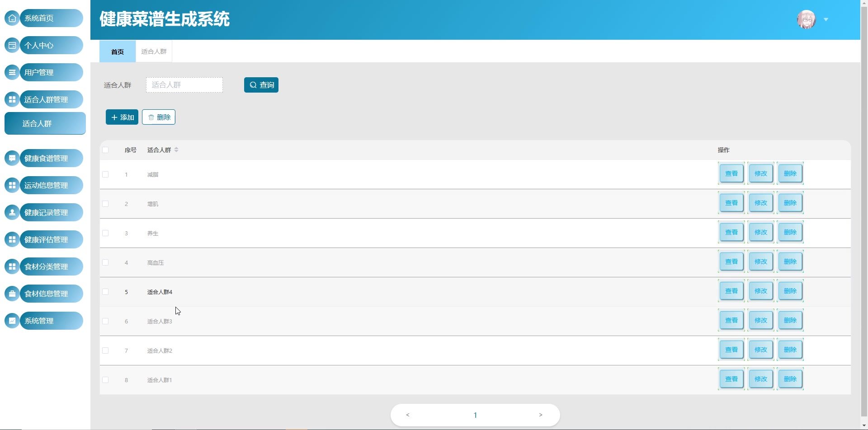Delete the 适合人群2 row
The image size is (868, 430).
click(x=790, y=350)
